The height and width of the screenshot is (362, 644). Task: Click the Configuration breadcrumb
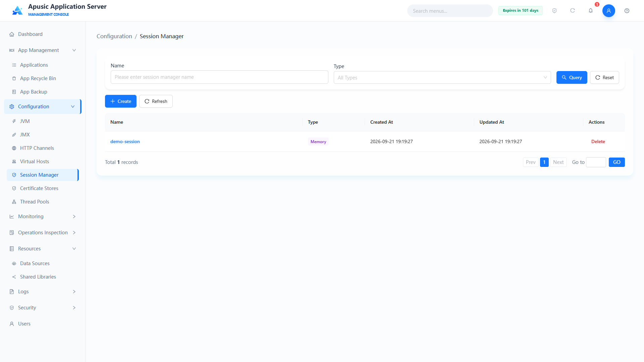click(114, 36)
